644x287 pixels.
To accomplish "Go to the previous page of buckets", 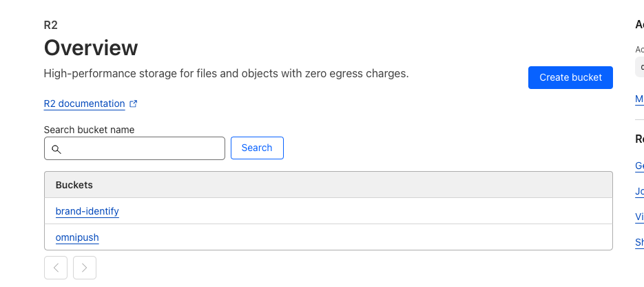I will coord(56,268).
